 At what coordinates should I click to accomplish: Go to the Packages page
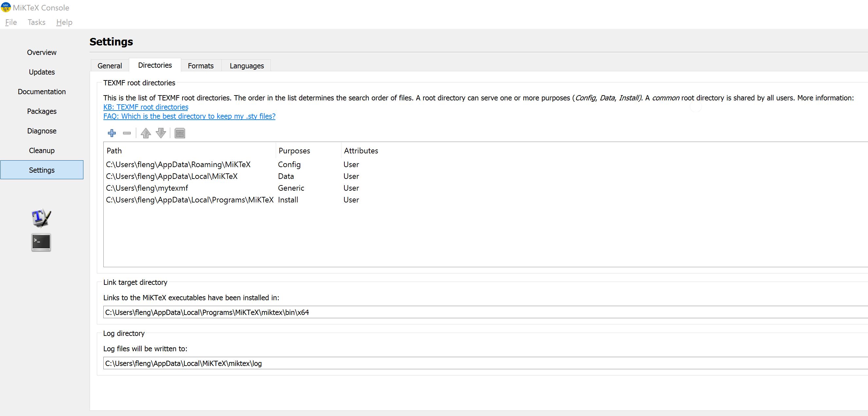[x=42, y=111]
